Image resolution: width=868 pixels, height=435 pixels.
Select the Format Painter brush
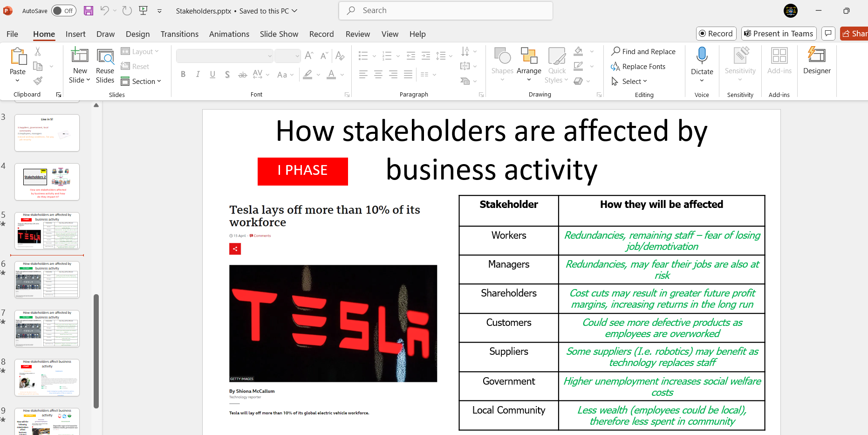[38, 81]
